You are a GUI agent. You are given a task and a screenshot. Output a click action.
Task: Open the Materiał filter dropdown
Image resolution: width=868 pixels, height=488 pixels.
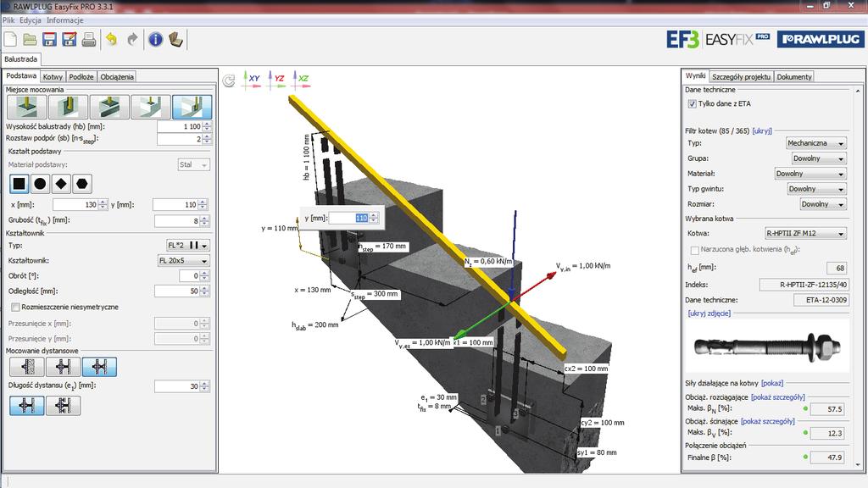tap(810, 174)
